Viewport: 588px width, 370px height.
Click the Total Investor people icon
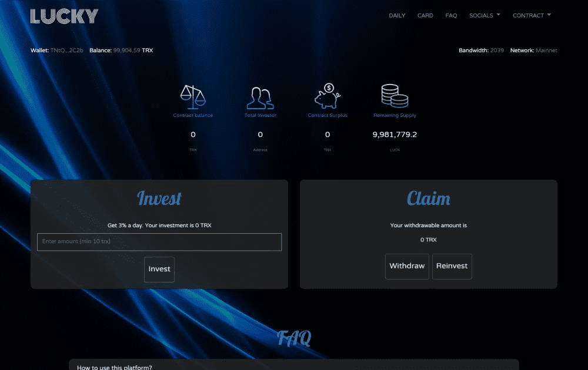tap(260, 95)
